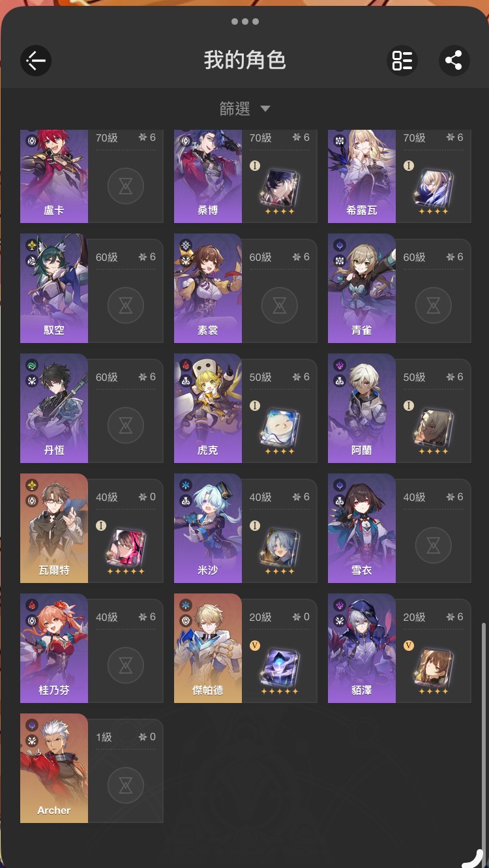
Task: Click the 我的角色 page title
Action: [244, 61]
